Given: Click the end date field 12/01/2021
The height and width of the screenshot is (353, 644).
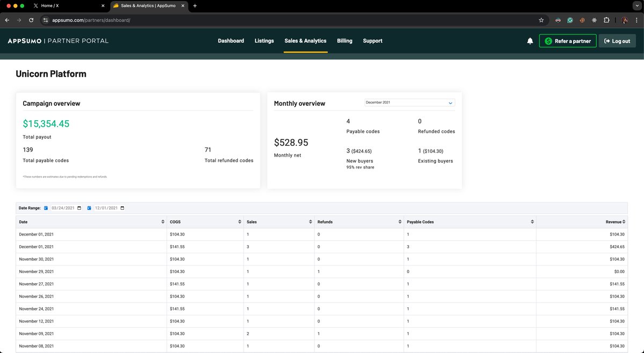Looking at the screenshot, I should [x=109, y=208].
